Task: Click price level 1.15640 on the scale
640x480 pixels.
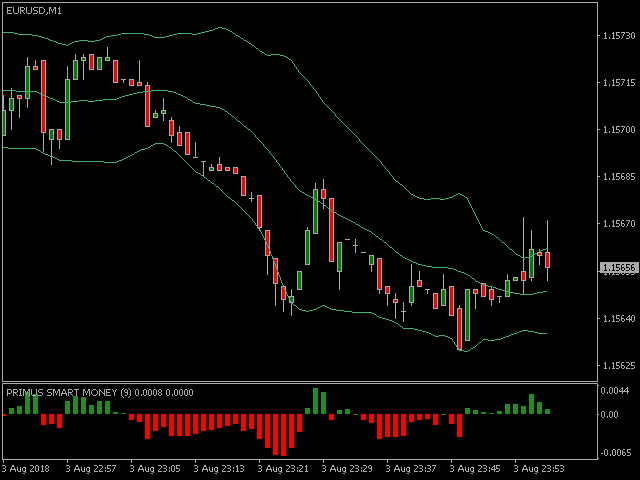Action: (619, 318)
